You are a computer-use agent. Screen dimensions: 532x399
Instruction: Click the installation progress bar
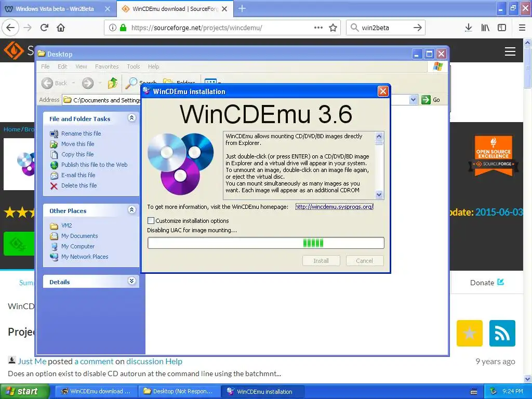(x=265, y=243)
